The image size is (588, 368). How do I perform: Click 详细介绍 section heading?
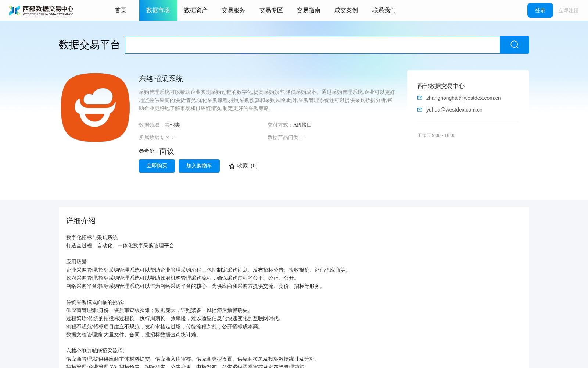[x=81, y=221]
